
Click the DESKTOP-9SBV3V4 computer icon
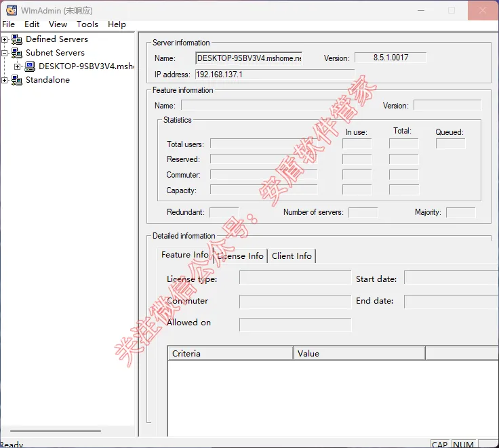30,66
